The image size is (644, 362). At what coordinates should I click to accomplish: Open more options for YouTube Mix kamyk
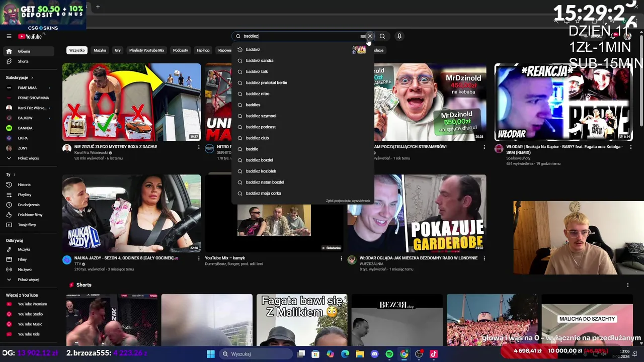point(341,258)
